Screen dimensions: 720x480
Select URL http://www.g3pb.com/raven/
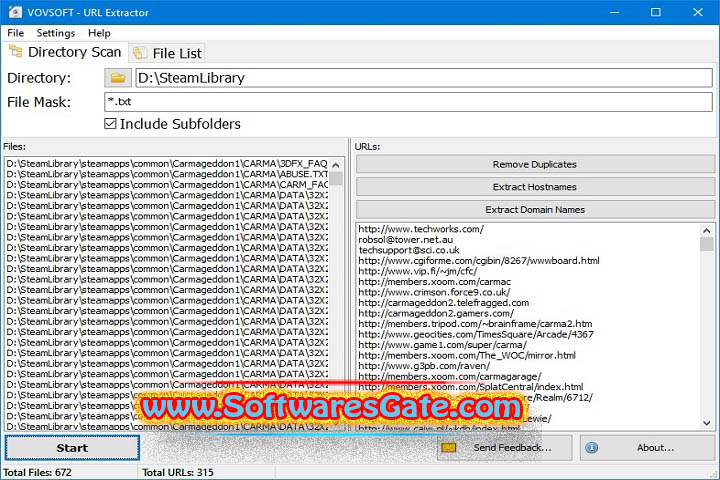pyautogui.click(x=424, y=366)
